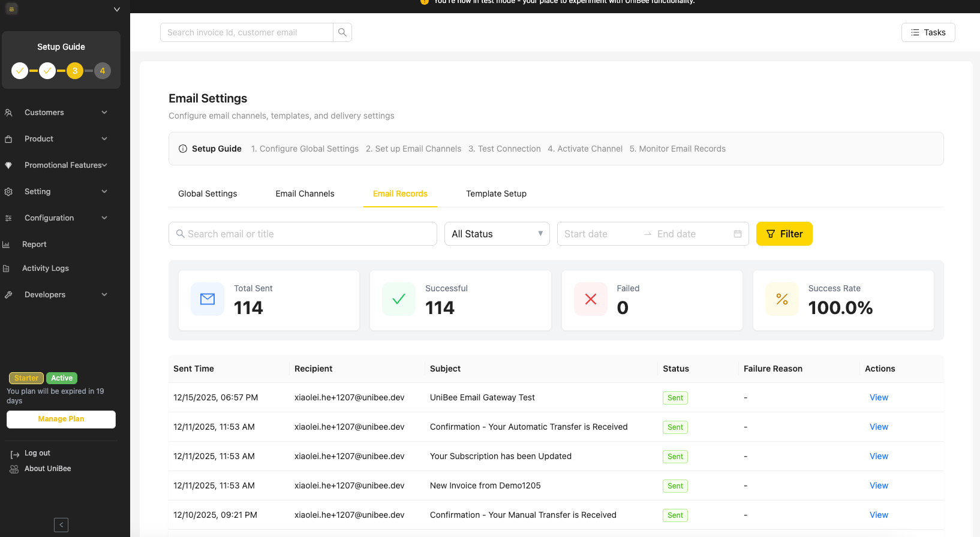
Task: Expand the Customers menu chevron
Action: tap(104, 113)
